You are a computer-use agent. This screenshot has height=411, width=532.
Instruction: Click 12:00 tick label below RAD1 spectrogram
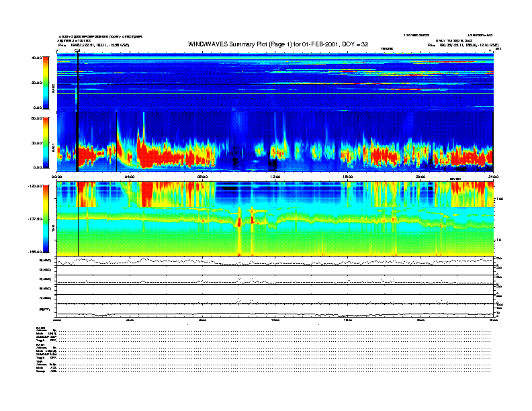pos(275,177)
